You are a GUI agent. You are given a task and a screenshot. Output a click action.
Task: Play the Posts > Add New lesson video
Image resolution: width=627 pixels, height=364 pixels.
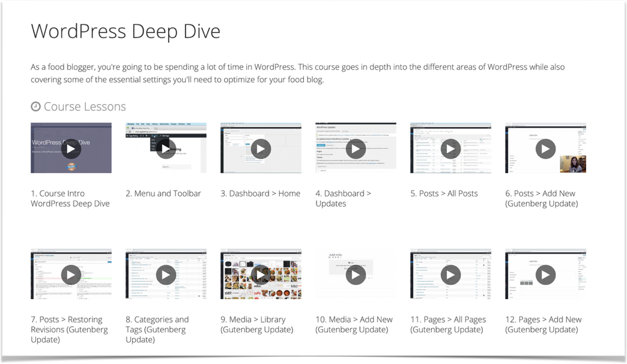545,149
